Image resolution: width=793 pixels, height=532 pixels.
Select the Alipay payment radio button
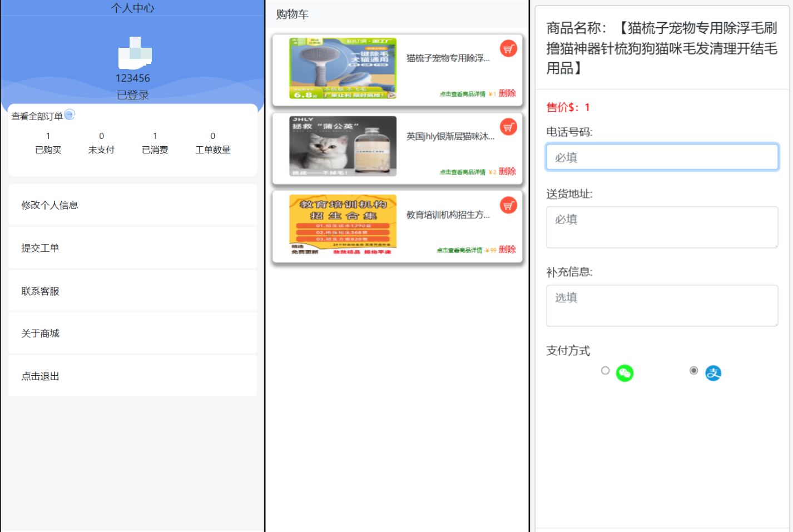coord(693,371)
